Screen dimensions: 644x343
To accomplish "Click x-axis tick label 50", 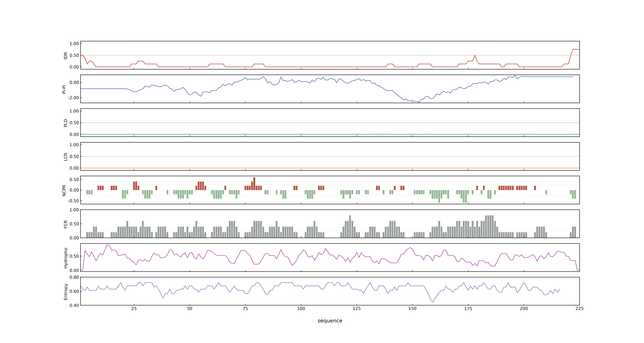I will coord(190,309).
